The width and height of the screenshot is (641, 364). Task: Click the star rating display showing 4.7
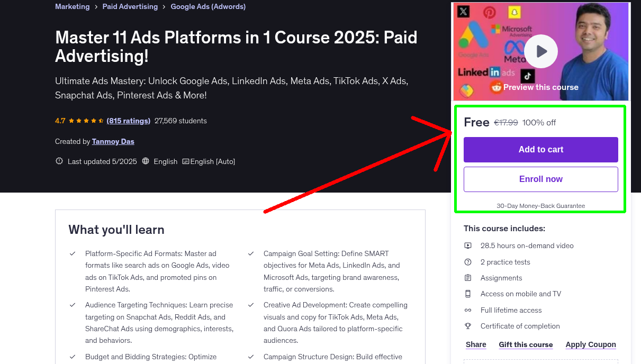[80, 121]
